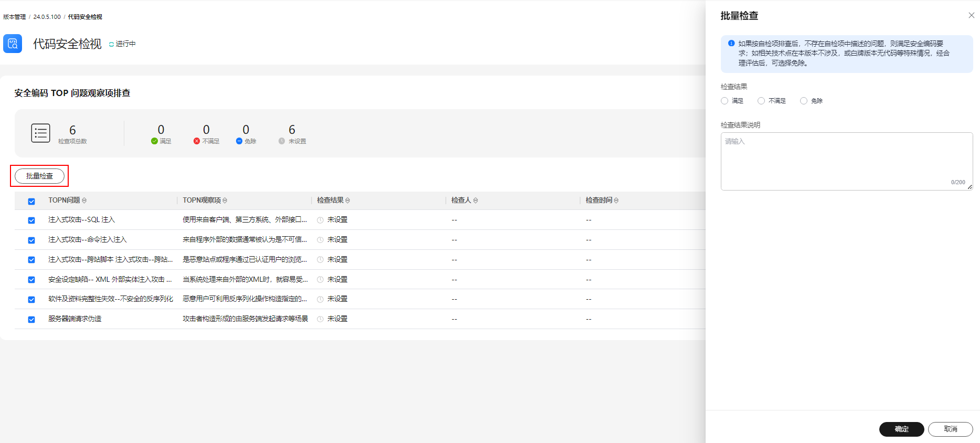Go to 24.0.5.100 breadcrumb
Screen dimensions: 980x443
pyautogui.click(x=47, y=17)
